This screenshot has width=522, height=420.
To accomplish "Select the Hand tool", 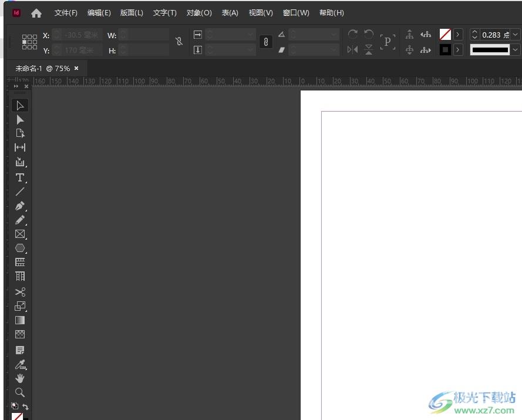I will [20, 378].
